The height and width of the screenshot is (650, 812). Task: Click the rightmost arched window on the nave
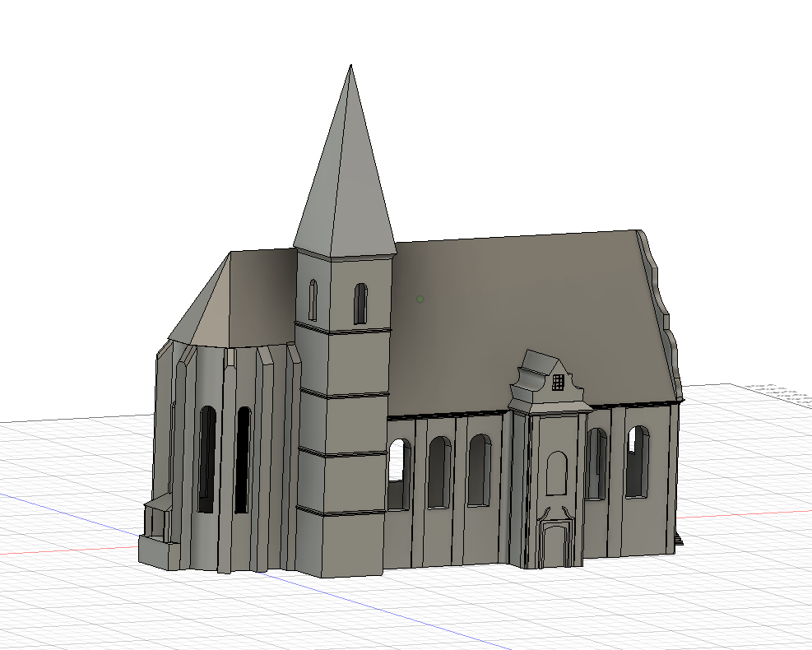click(x=637, y=462)
